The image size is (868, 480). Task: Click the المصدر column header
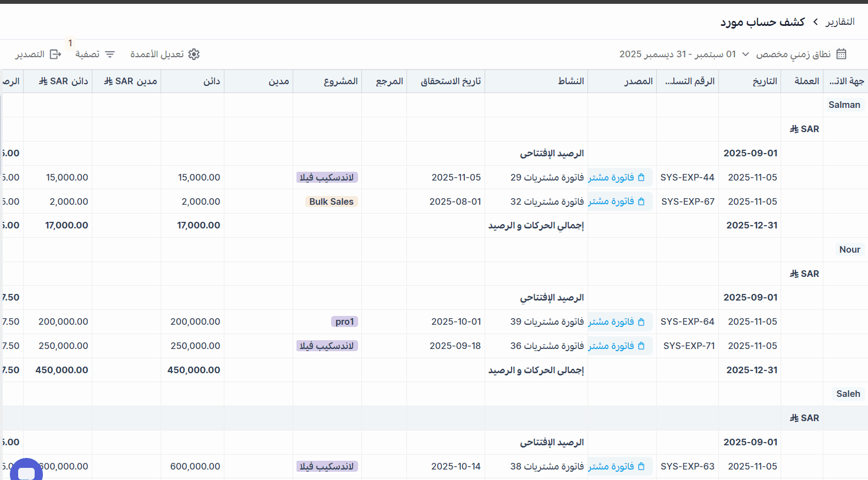tap(622, 81)
